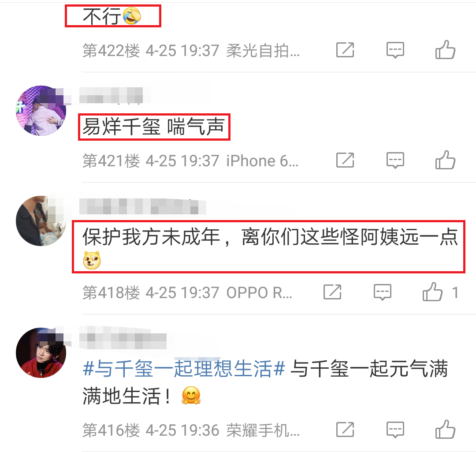Like the comment on floor 422
476x452 pixels.
pyautogui.click(x=445, y=50)
